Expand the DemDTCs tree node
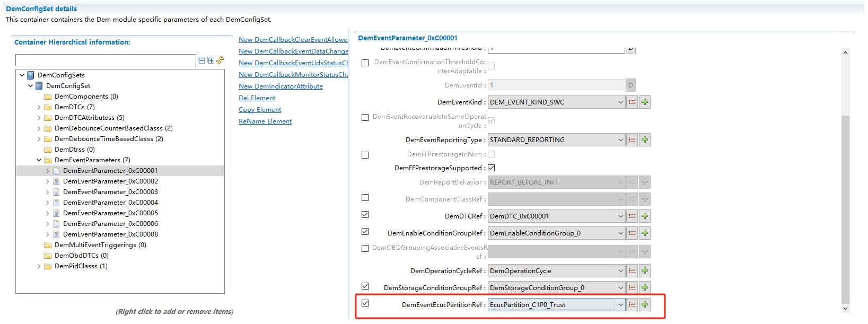Image resolution: width=868 pixels, height=324 pixels. coord(39,107)
